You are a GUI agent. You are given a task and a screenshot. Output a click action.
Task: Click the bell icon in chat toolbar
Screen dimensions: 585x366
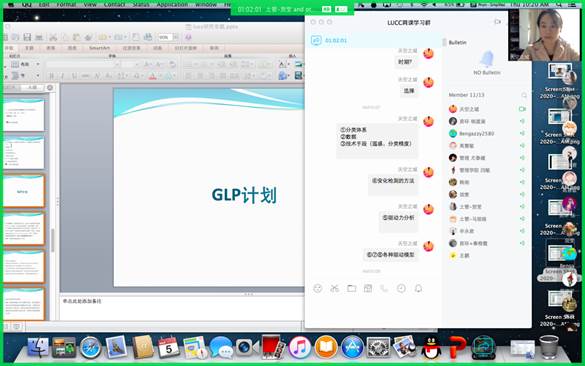(x=418, y=288)
